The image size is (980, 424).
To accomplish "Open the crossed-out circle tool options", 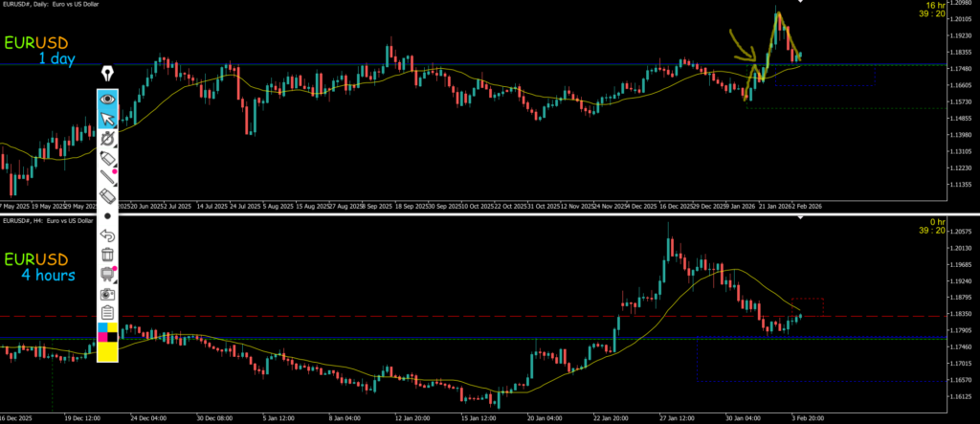I will pos(107,138).
